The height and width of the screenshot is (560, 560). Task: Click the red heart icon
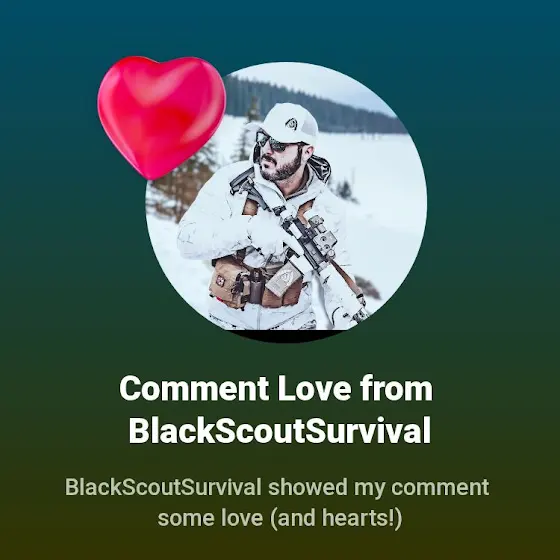click(161, 117)
